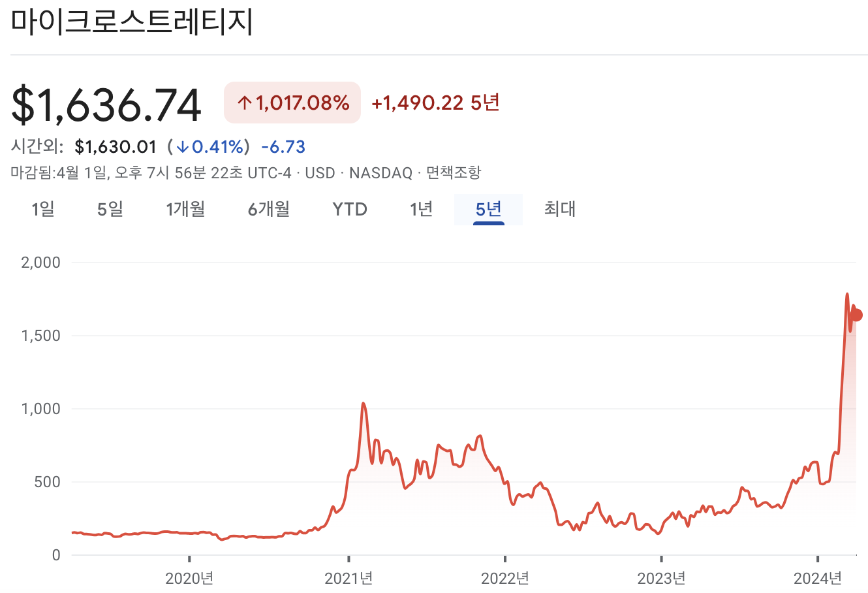
Task: Select the 5일 chart view
Action: coord(110,209)
